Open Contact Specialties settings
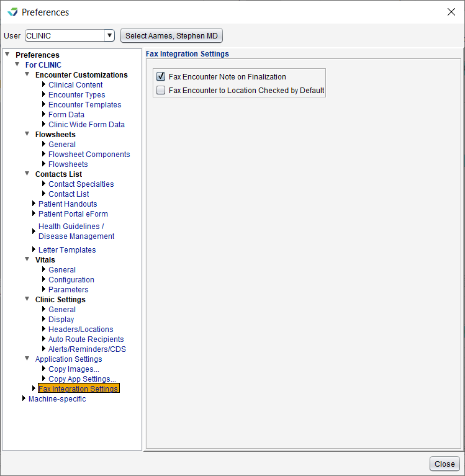 pos(81,184)
